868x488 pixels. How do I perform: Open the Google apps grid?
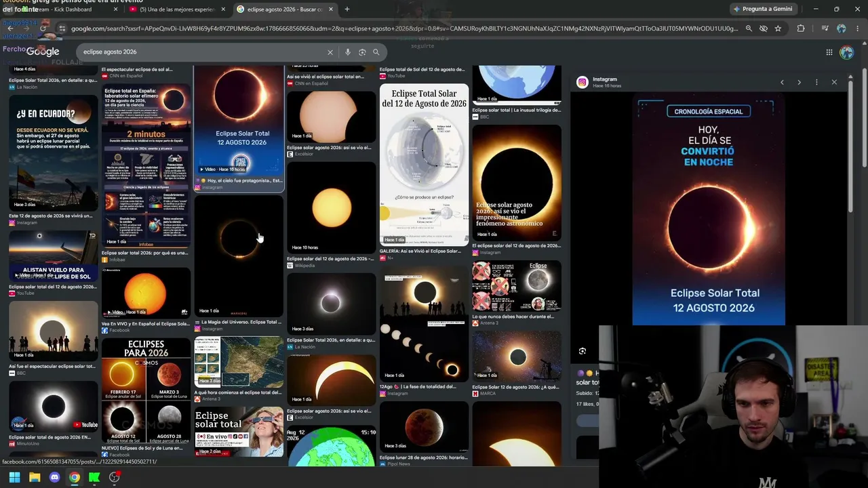(829, 52)
